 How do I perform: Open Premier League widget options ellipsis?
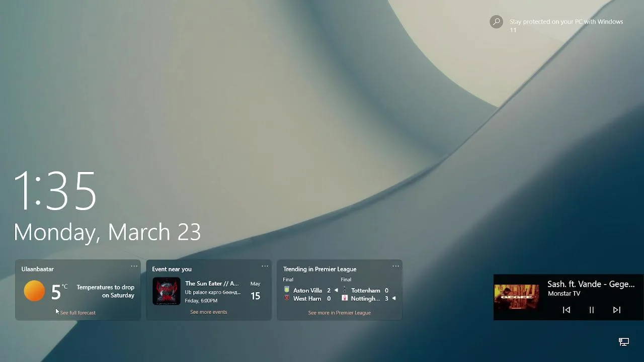[396, 266]
